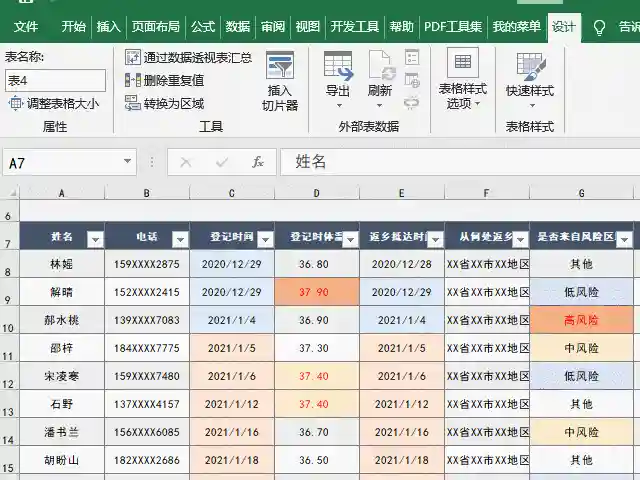640x480 pixels.
Task: Expand the Name Box dropdown arrow
Action: (128, 162)
